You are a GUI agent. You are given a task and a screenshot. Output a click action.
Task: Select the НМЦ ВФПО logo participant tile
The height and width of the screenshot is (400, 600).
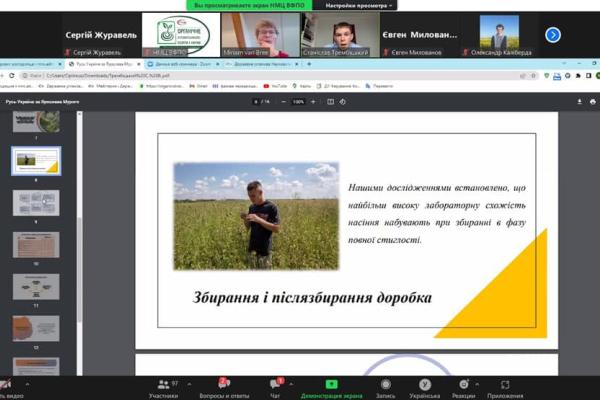click(x=181, y=35)
